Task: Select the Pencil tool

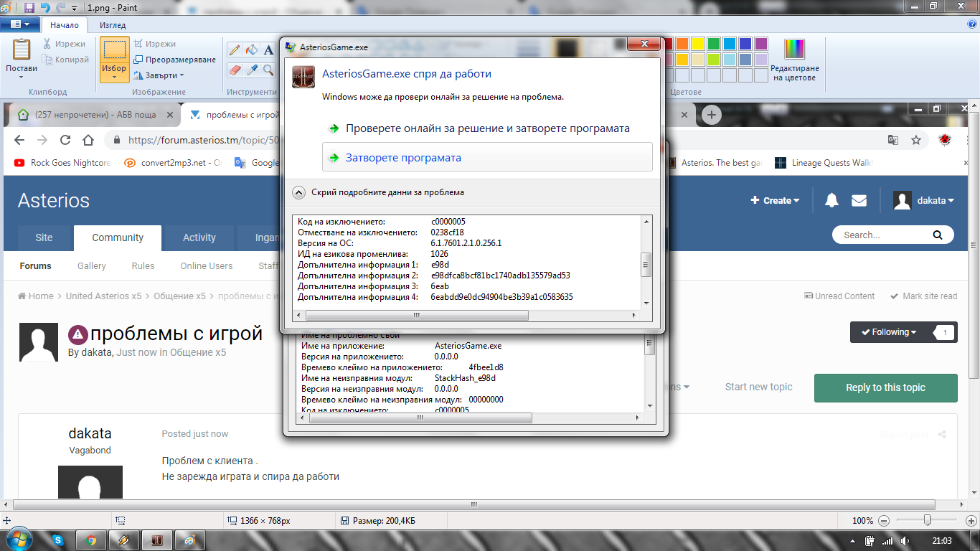Action: [235, 50]
